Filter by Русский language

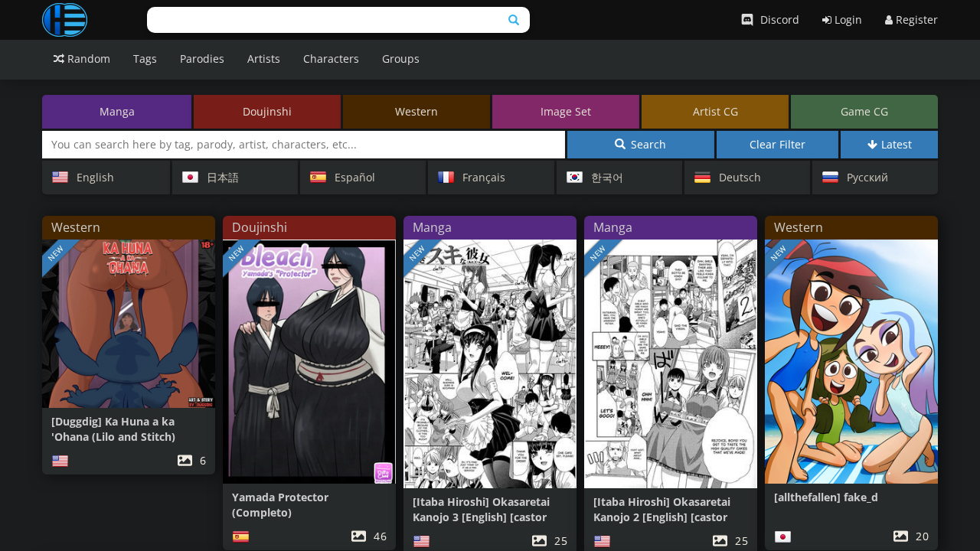tap(875, 178)
